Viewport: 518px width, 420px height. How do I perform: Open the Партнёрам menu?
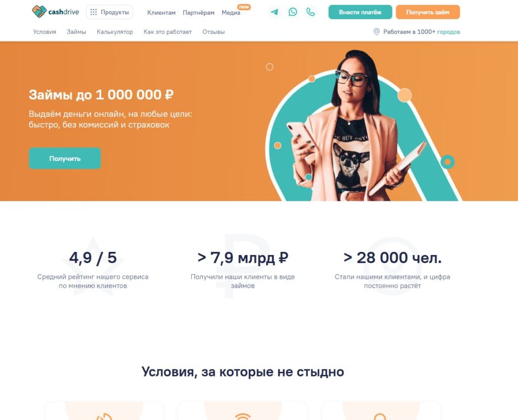coord(198,13)
